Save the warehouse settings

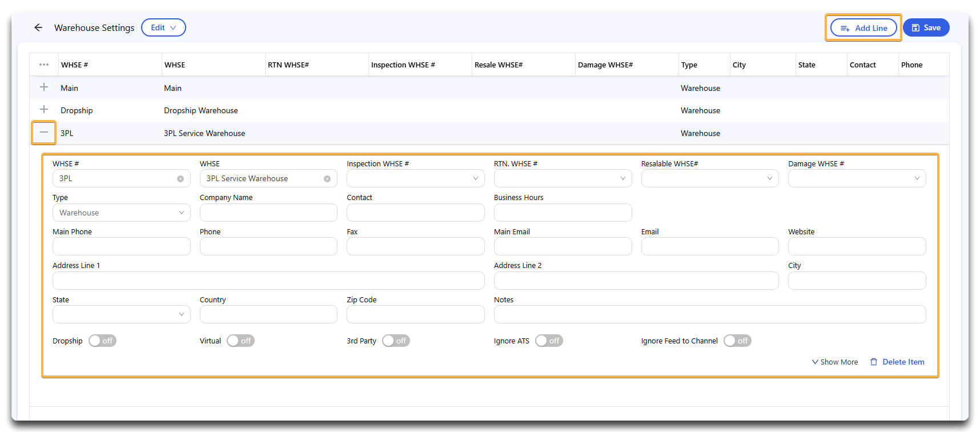point(926,27)
